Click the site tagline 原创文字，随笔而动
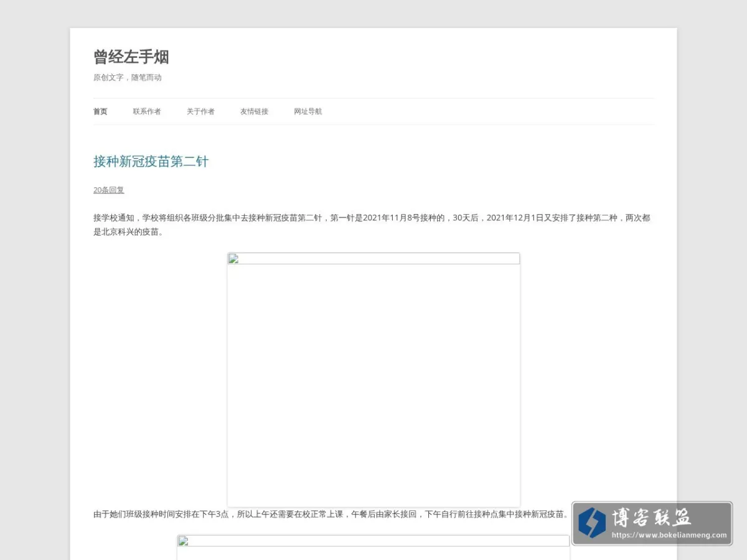This screenshot has height=560, width=747. [128, 78]
